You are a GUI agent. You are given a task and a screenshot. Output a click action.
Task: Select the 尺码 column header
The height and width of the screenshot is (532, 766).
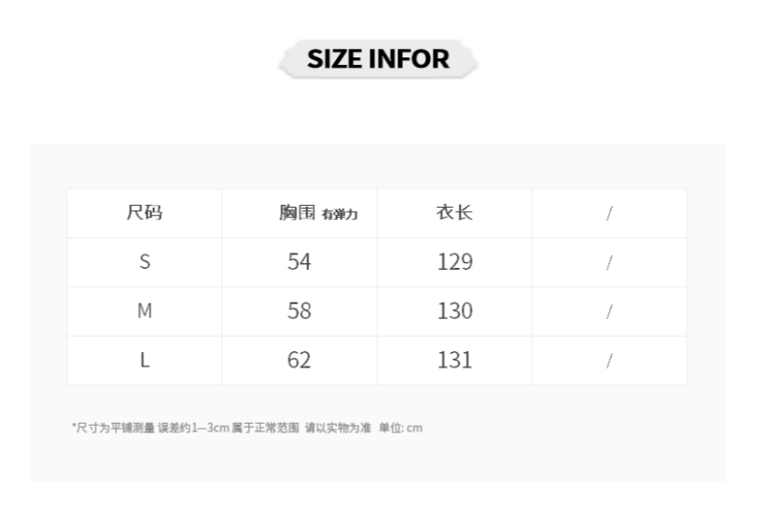point(145,212)
